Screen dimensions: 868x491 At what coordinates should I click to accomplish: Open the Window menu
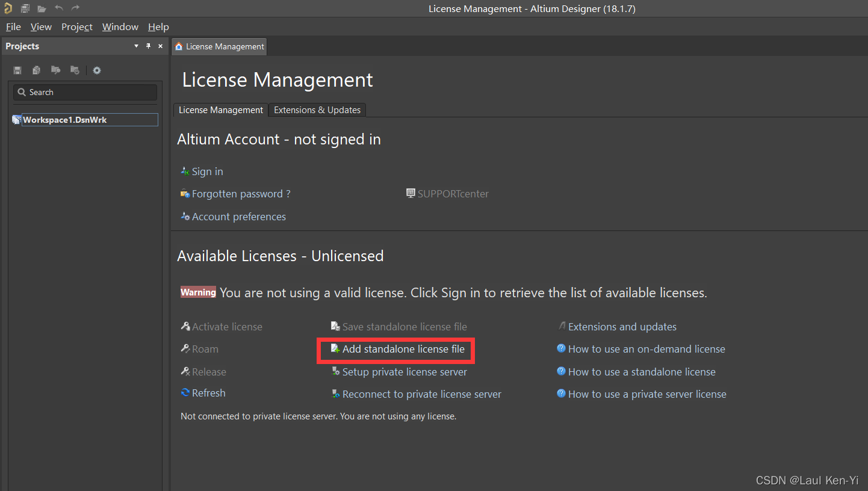[120, 26]
